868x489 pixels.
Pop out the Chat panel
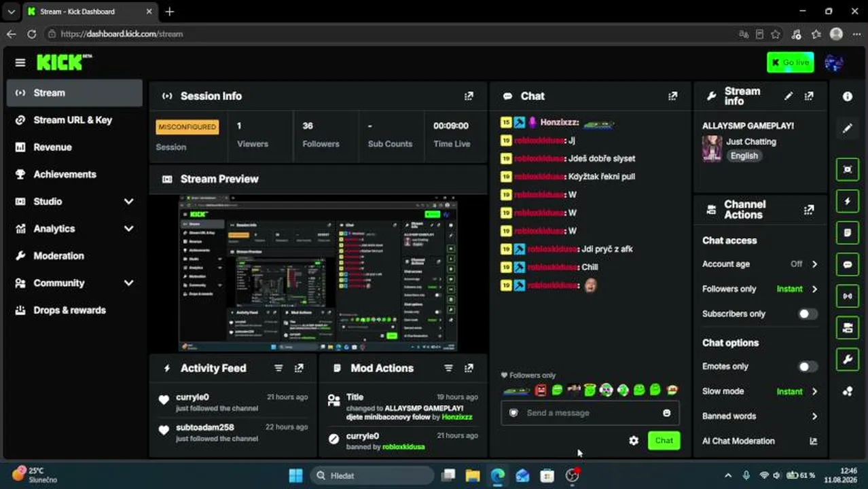[672, 96]
